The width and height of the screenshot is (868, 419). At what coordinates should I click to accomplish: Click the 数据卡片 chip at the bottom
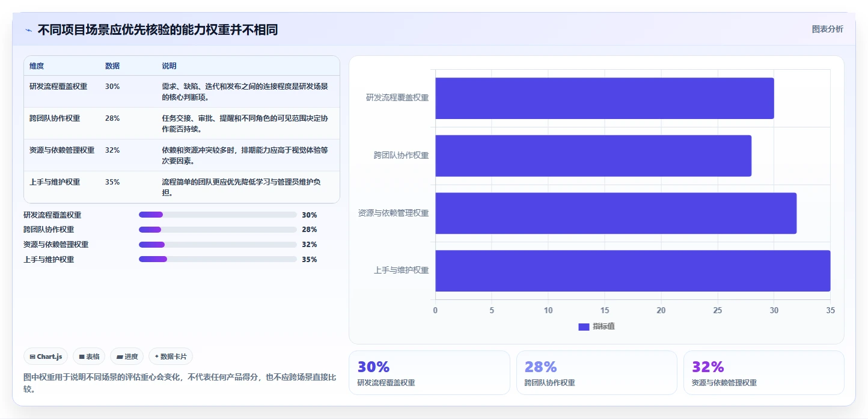[x=171, y=356]
